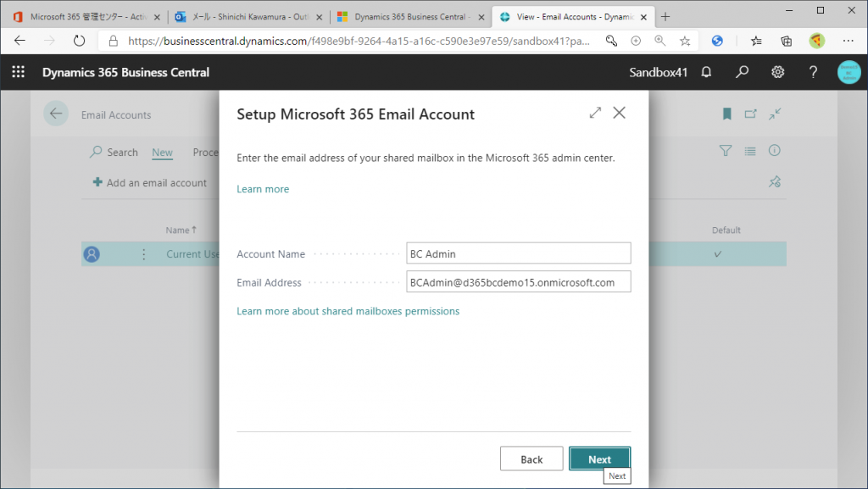This screenshot has height=489, width=868.
Task: Click the Next button
Action: tap(599, 459)
